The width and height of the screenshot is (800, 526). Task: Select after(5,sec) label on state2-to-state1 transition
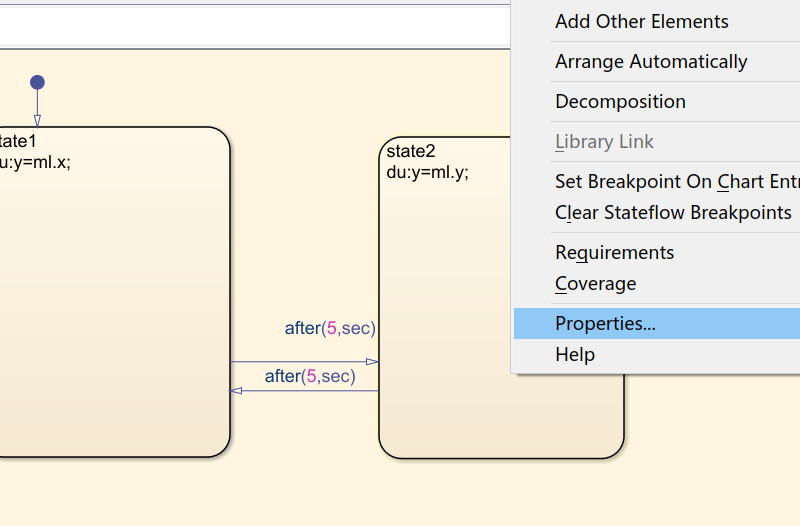tap(310, 376)
